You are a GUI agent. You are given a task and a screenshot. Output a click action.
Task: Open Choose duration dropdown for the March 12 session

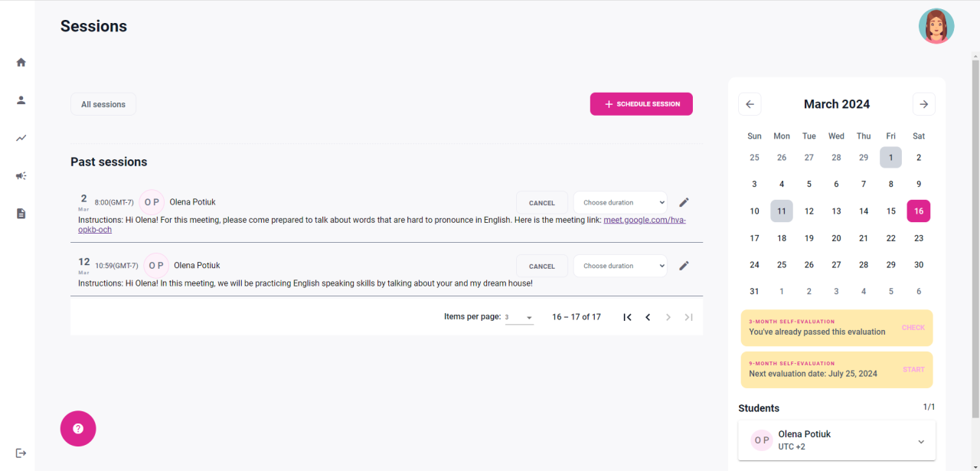click(x=620, y=266)
